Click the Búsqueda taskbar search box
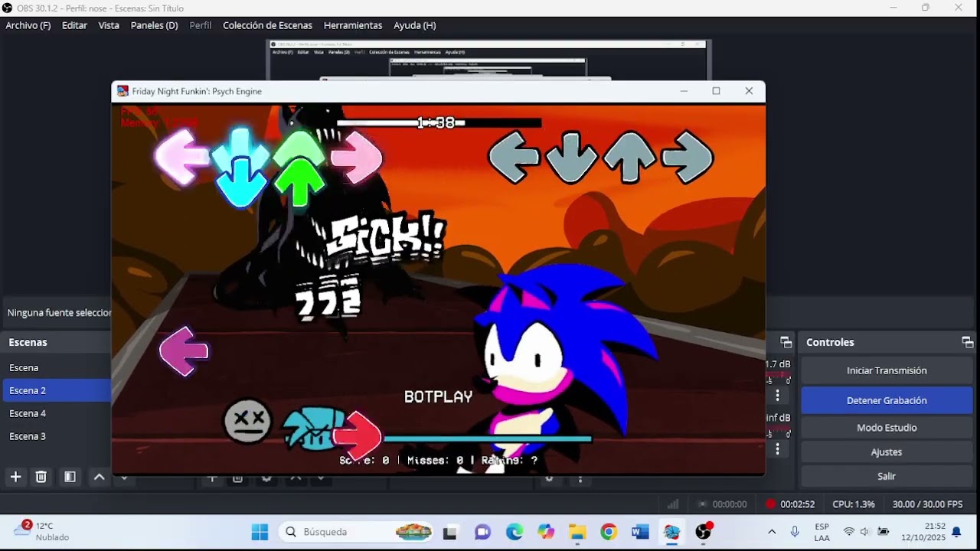 tap(357, 532)
